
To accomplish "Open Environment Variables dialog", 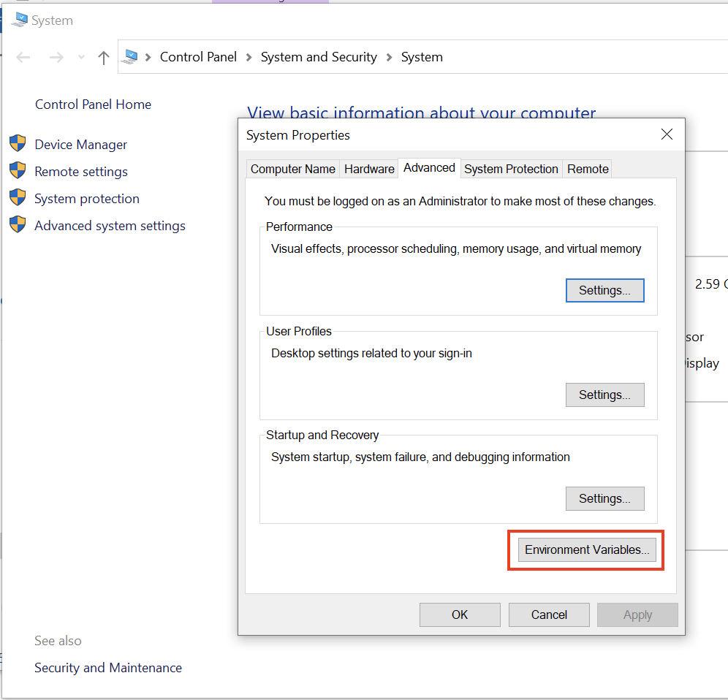I will point(587,550).
